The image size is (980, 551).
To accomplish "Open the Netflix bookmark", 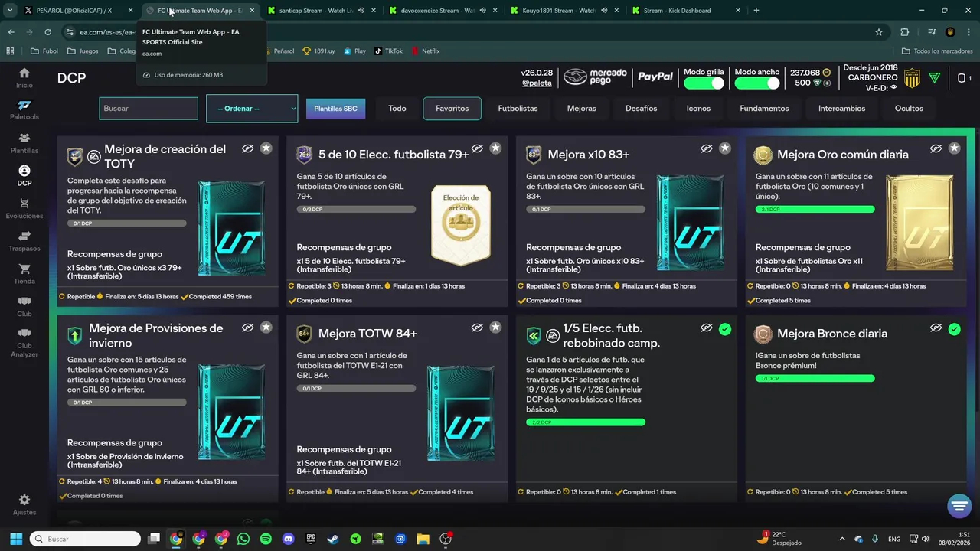I will (426, 51).
